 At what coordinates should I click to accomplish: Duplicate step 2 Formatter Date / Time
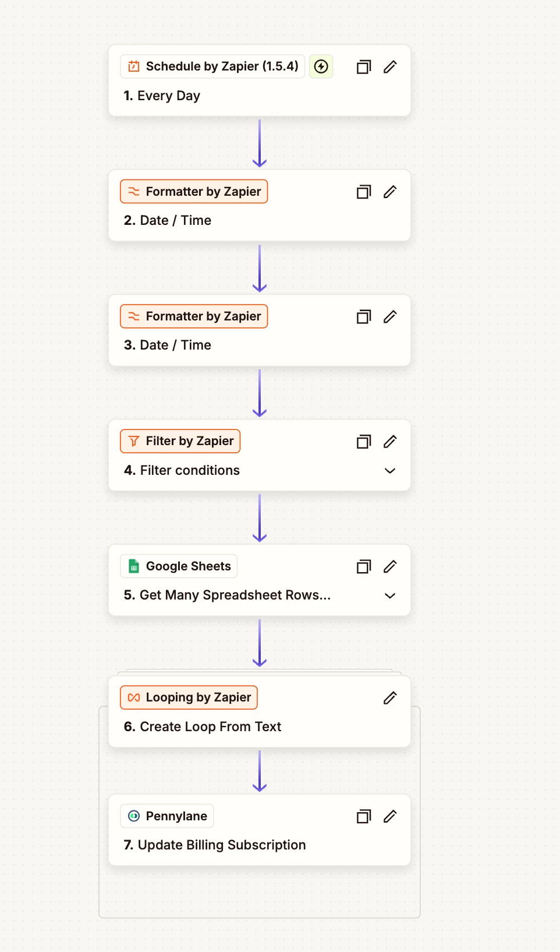click(364, 192)
